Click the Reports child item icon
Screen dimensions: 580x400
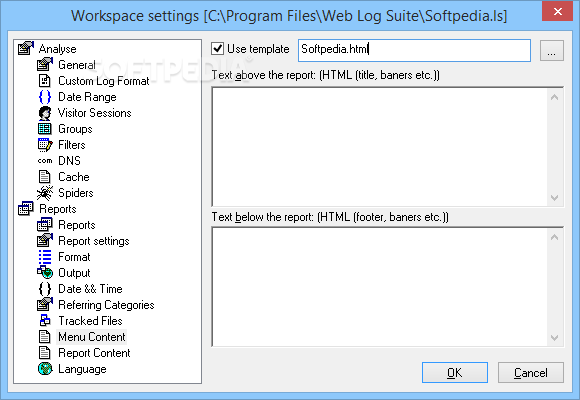[x=45, y=225]
